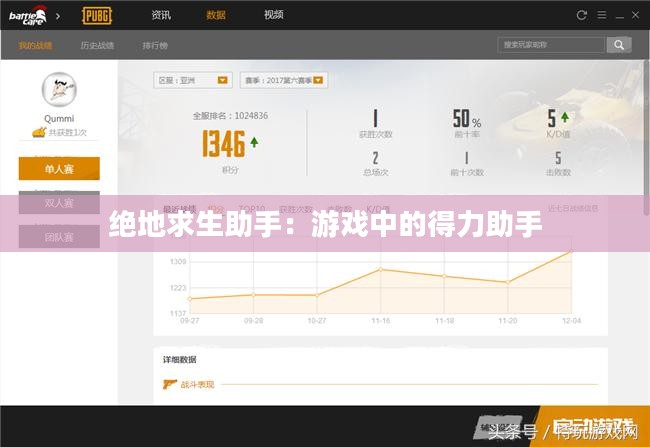
Task: Click the 1346 积分 score value
Action: click(224, 144)
